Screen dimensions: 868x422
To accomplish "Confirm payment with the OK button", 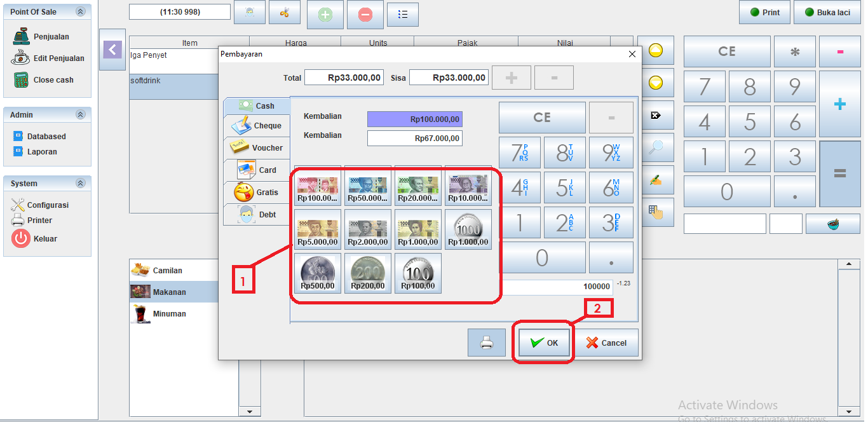I will coord(544,343).
